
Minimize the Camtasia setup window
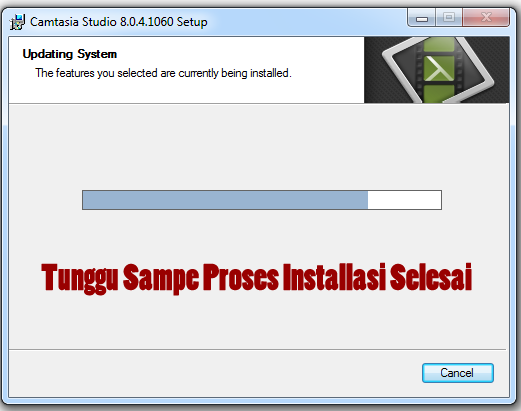click(421, 18)
